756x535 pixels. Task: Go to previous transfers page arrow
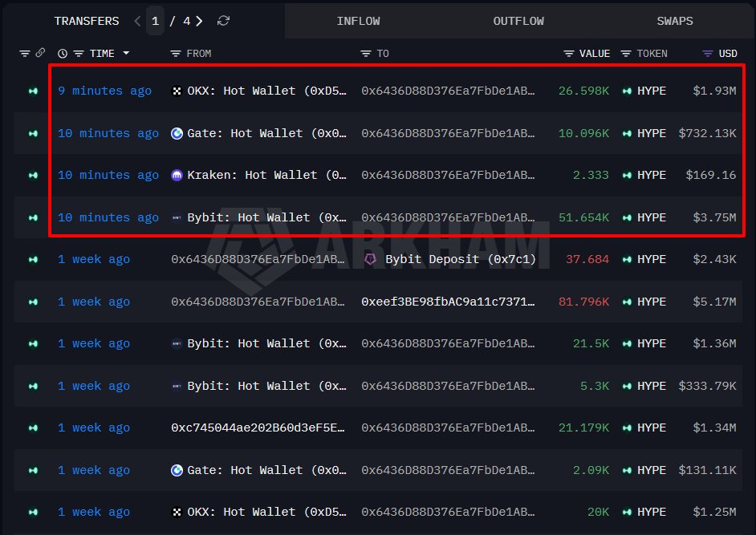tap(137, 21)
